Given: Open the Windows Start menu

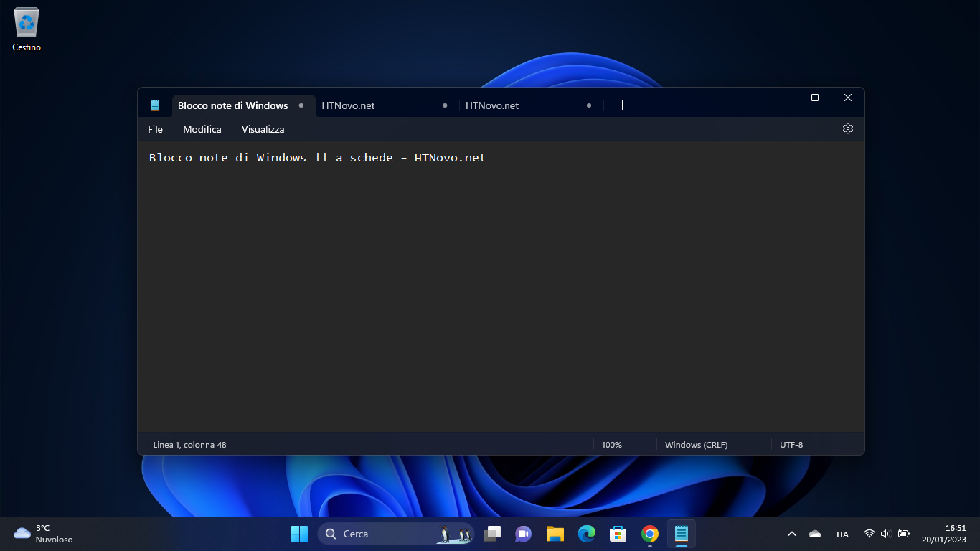Looking at the screenshot, I should tap(299, 534).
